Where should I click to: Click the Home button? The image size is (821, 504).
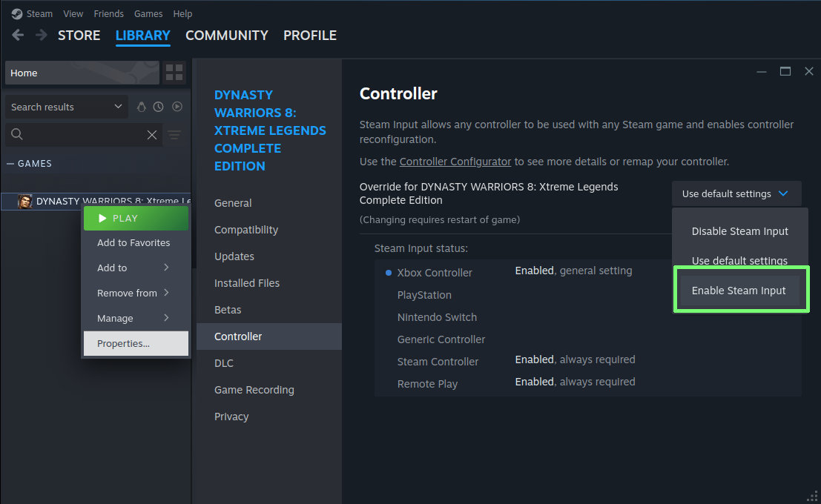pyautogui.click(x=82, y=73)
